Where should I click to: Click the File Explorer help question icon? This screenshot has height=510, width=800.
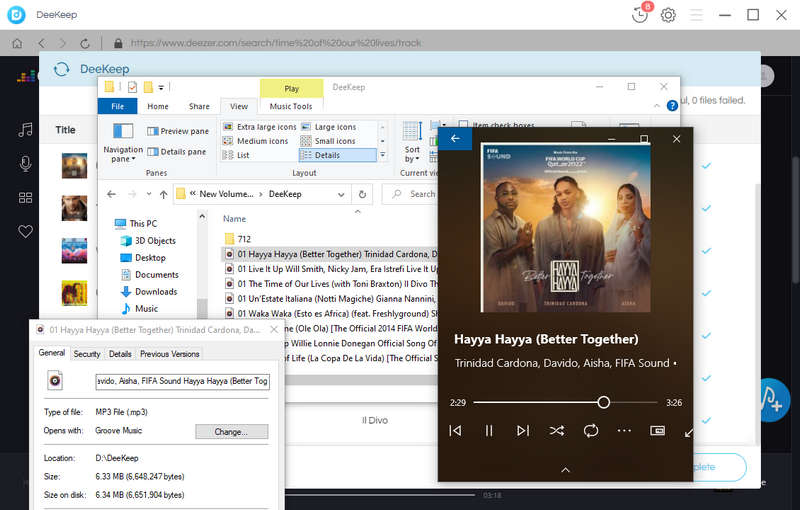tap(672, 106)
